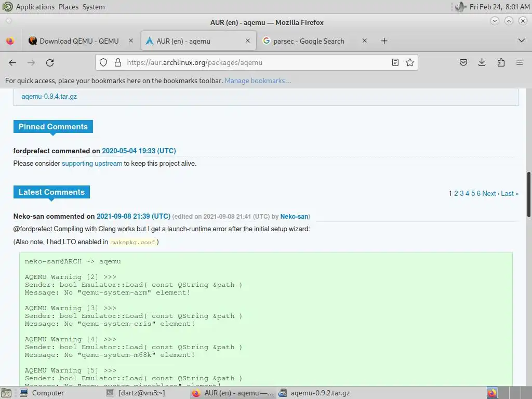Open the Places menu
Screen dimensions: 532x399
[x=69, y=7]
